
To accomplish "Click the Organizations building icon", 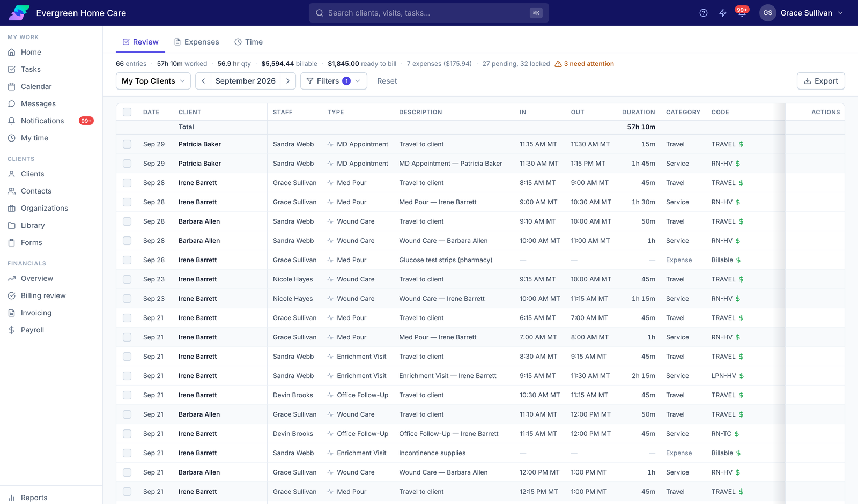I will click(12, 208).
